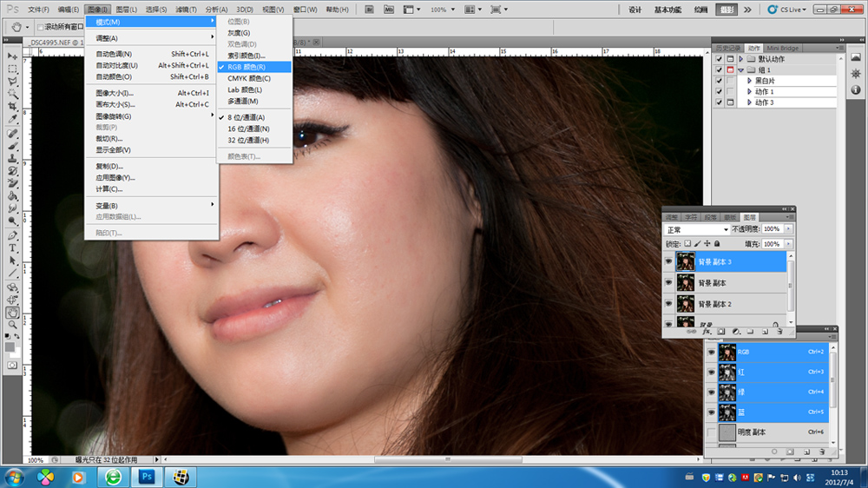Select the Clone Stamp tool
This screenshot has height=488, width=868.
[13, 159]
